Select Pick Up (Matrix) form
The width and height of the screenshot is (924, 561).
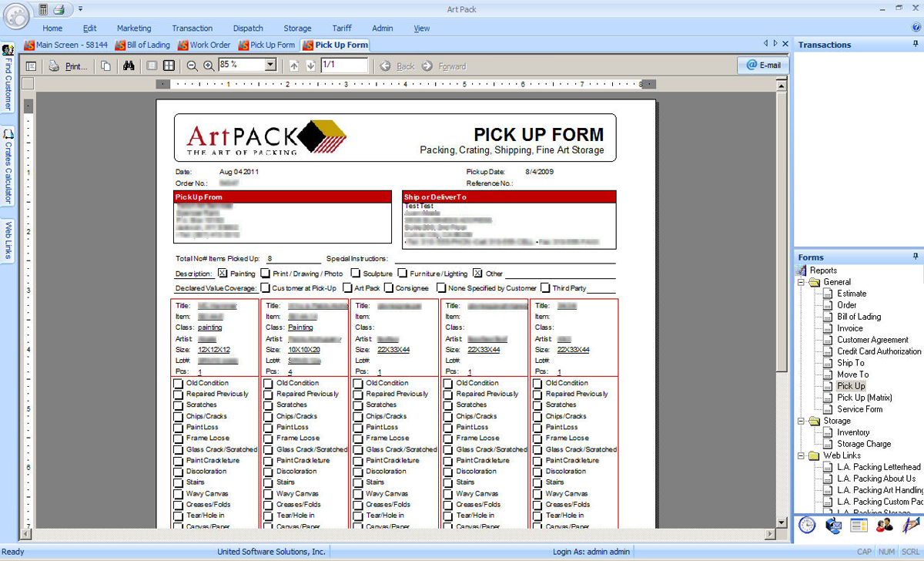tap(864, 398)
